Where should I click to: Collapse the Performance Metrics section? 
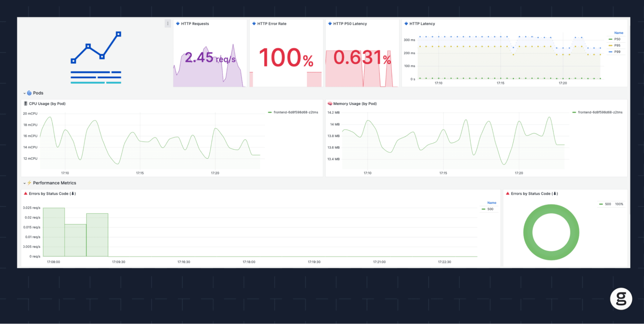(x=24, y=183)
